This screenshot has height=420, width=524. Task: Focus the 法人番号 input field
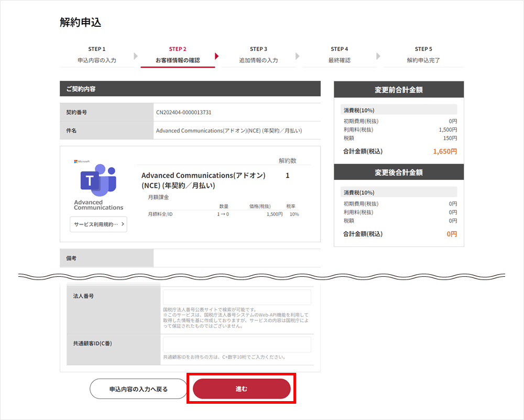click(237, 297)
